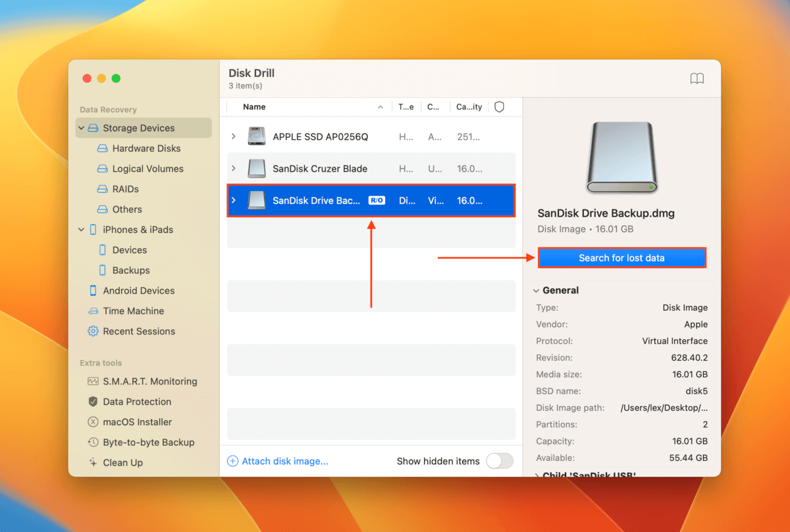Click the Byte-to-byte Backup clock icon
790x532 pixels.
pyautogui.click(x=93, y=443)
